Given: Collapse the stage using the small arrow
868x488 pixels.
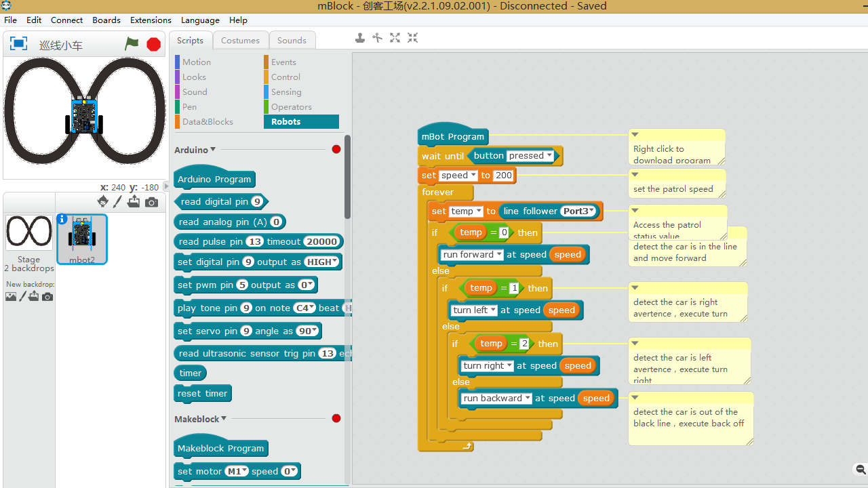Looking at the screenshot, I should pos(167,186).
